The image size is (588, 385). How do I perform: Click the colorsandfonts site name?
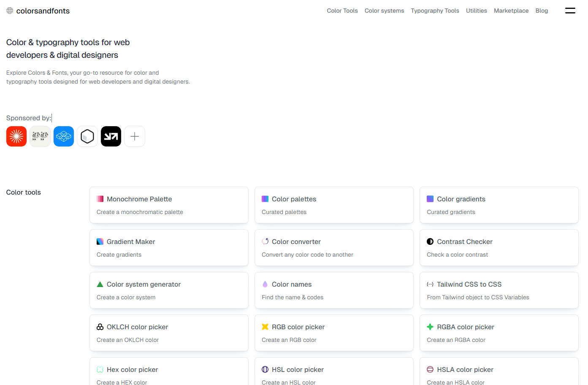43,11
